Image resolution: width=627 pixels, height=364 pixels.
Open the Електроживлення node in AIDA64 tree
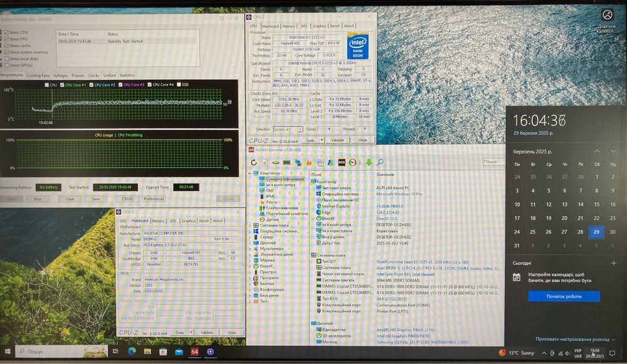pyautogui.click(x=282, y=208)
